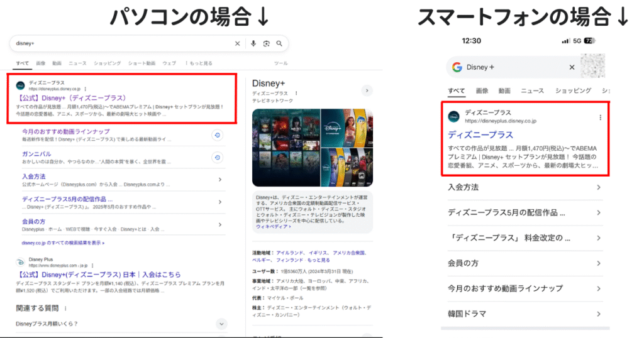This screenshot has height=338, width=644.
Task: Click the Disney Plus result favicon
Action: pyautogui.click(x=20, y=262)
